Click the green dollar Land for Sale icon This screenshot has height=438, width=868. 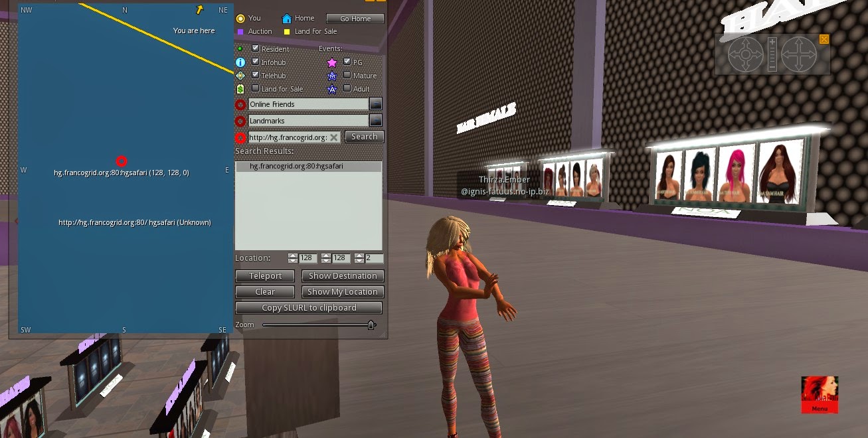coord(240,89)
